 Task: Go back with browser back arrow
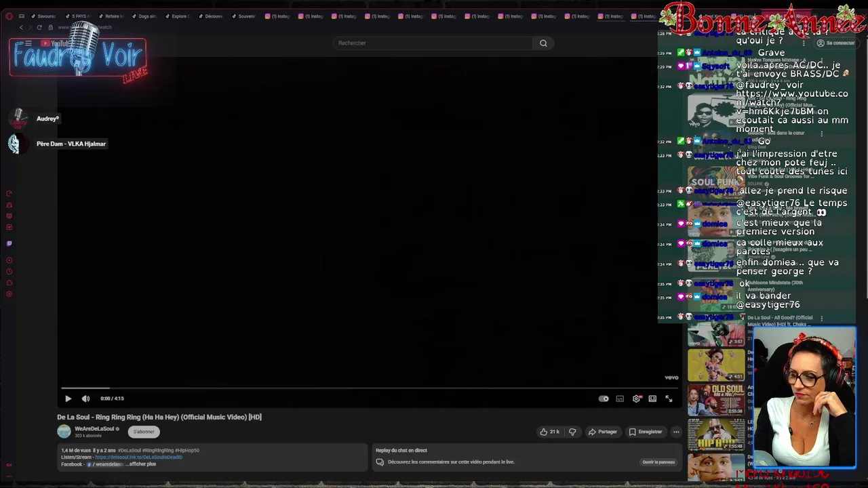21,27
